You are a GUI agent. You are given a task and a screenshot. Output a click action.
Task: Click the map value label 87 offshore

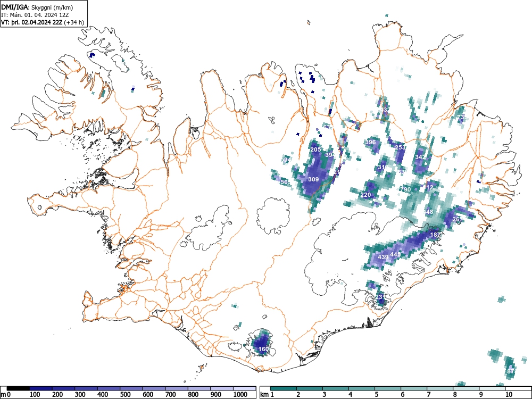[x=511, y=371]
